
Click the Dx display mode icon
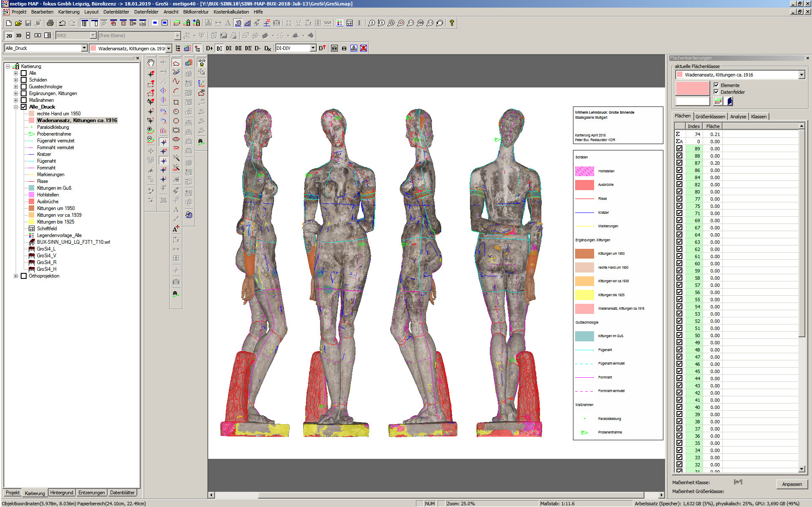point(267,48)
